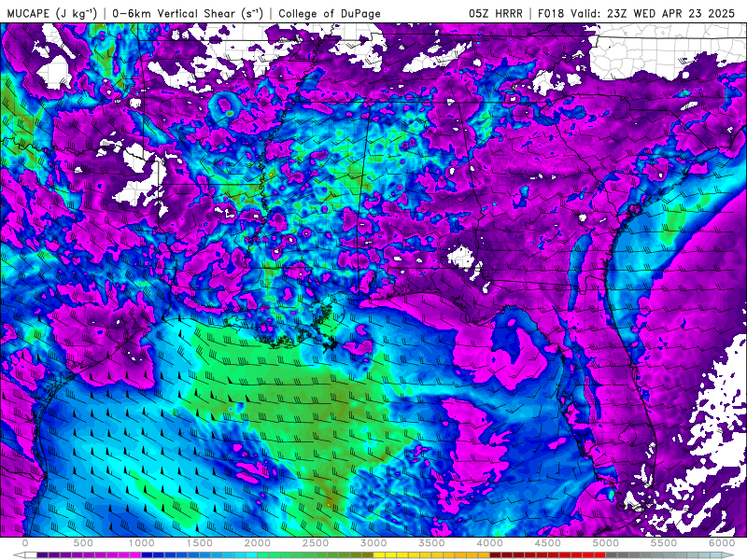Click the right arrow end of the colorbar
Viewport: 747px width, 560px height.
click(x=728, y=554)
